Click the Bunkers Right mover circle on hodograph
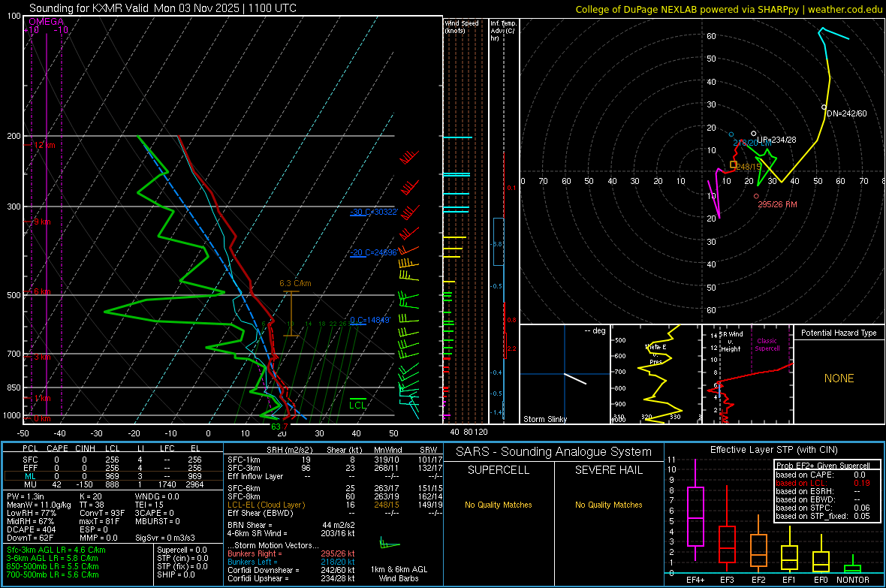Viewport: 886px width, 588px height. [x=756, y=196]
